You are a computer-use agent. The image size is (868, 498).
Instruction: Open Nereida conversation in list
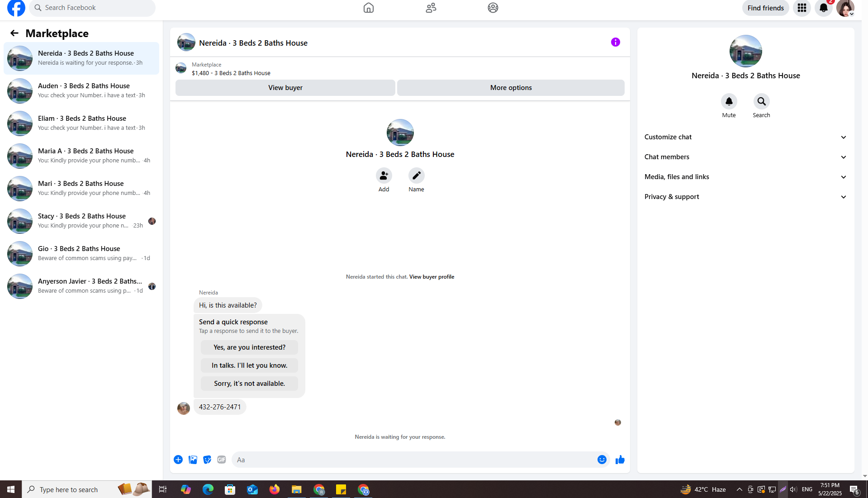81,58
